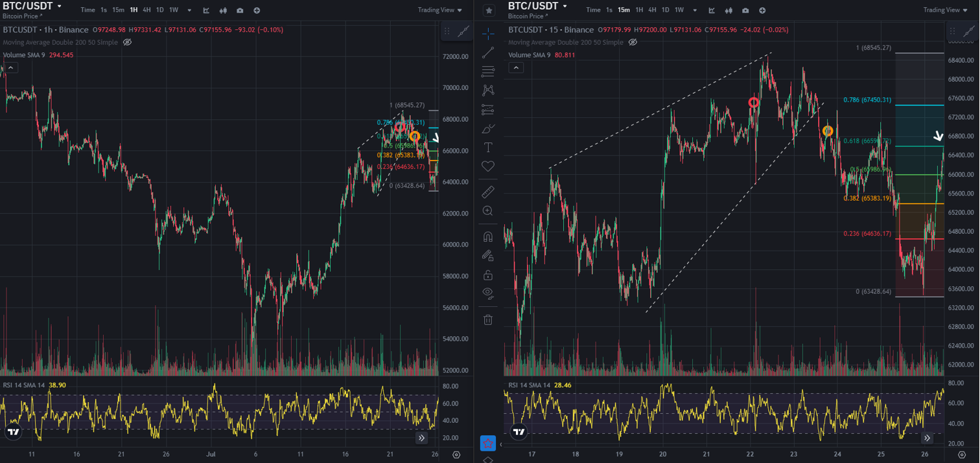
Task: Click the blue favorites star toolbar button
Action: click(x=488, y=442)
